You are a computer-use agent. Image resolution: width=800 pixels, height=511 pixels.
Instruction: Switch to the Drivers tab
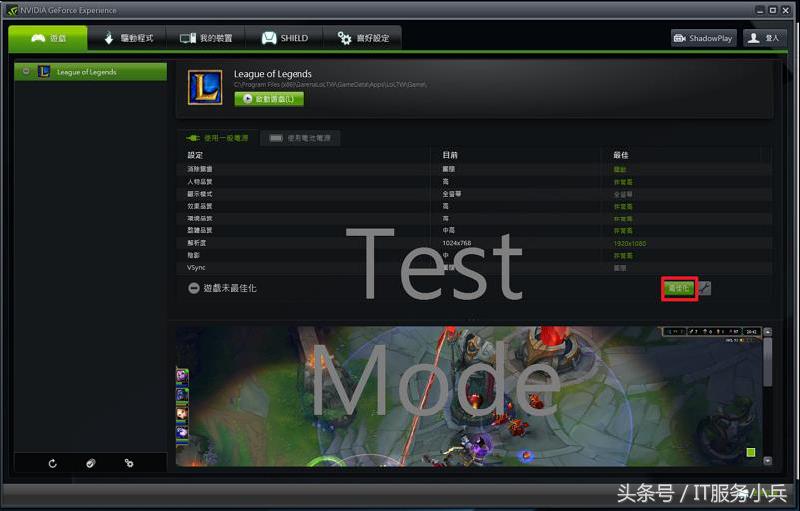click(128, 38)
